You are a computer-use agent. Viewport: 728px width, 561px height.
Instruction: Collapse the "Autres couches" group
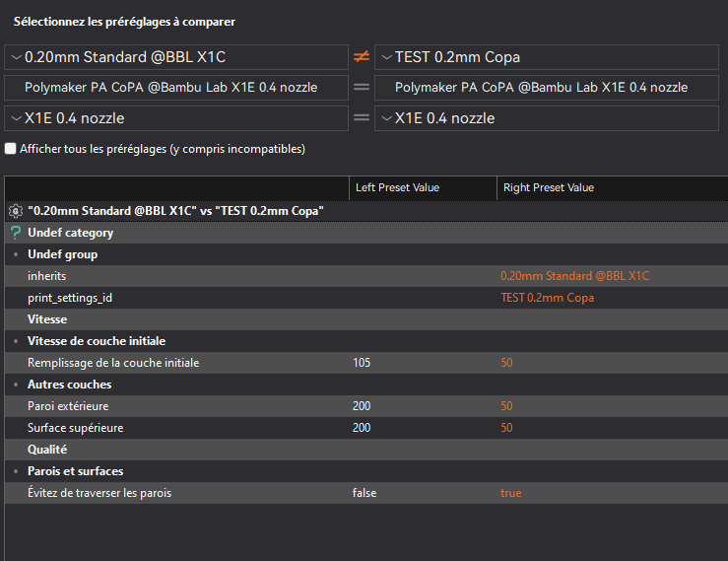tap(16, 385)
